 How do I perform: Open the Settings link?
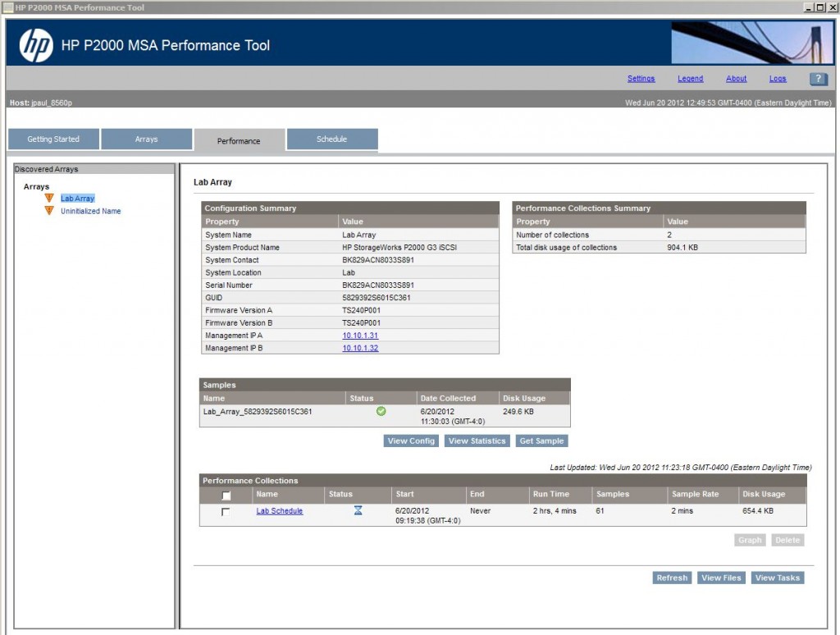point(641,79)
